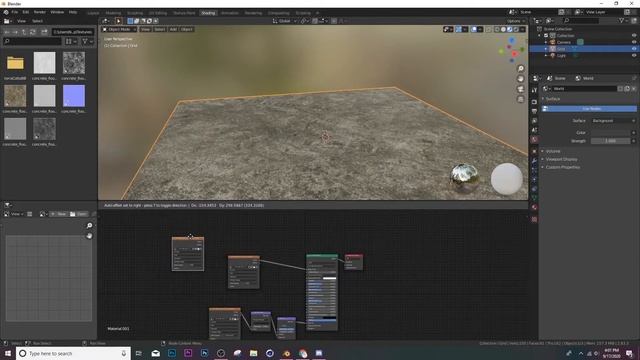Viewport: 640px width, 360px height.
Task: Click the outliner search field
Action: click(580, 20)
